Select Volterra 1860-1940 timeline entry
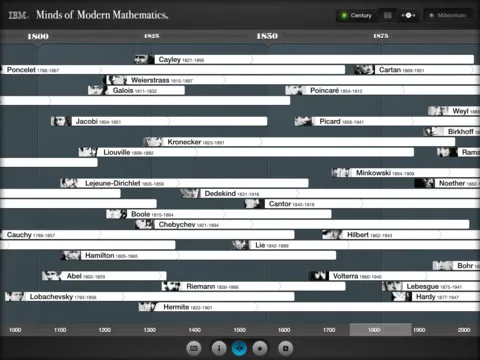The height and width of the screenshot is (360, 480). (395, 276)
